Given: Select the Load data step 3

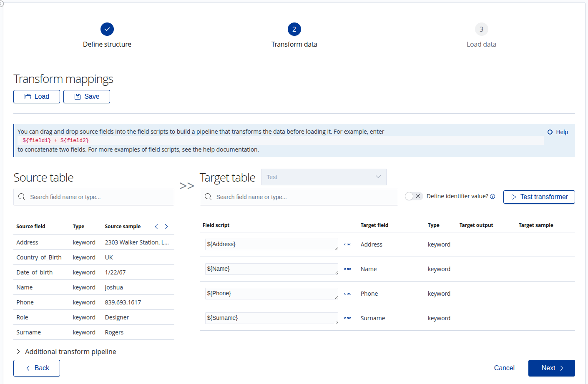Looking at the screenshot, I should click(481, 30).
